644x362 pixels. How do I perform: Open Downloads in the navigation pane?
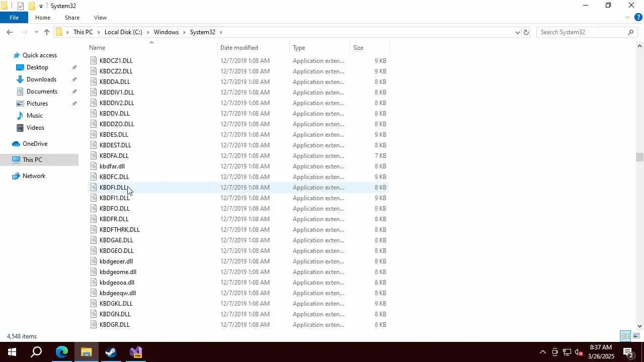(x=41, y=79)
